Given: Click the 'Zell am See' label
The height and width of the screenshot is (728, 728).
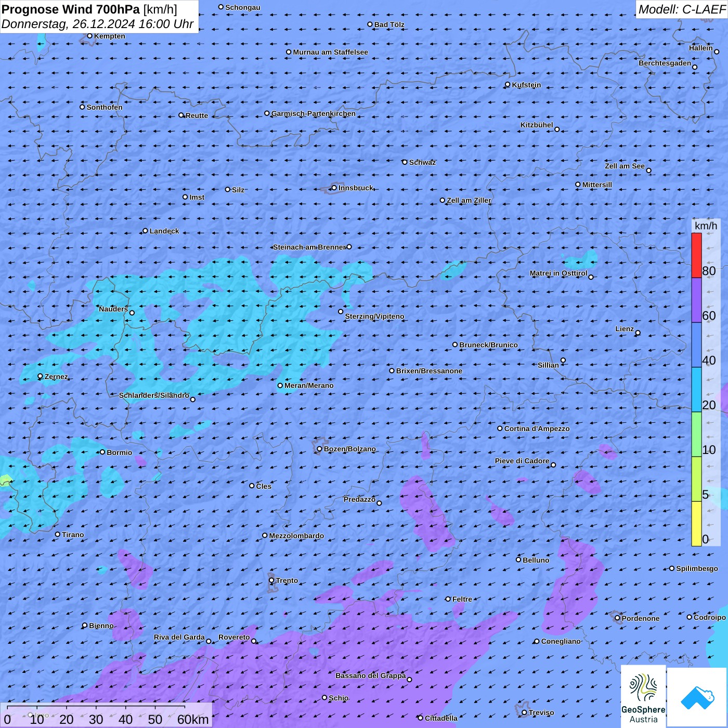Looking at the screenshot, I should point(625,166).
